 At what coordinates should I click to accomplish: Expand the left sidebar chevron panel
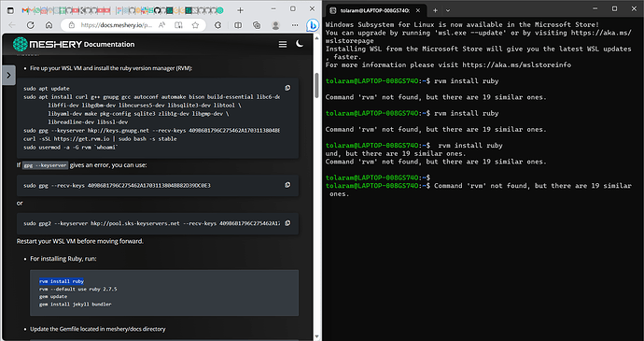click(x=8, y=76)
